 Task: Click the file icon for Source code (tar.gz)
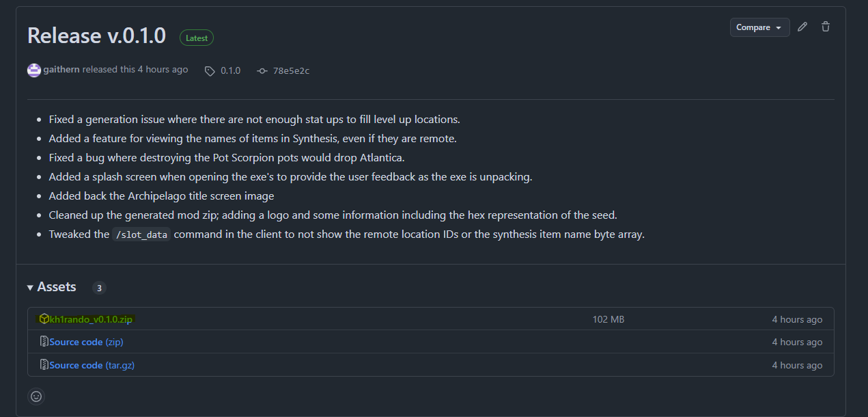click(x=44, y=365)
